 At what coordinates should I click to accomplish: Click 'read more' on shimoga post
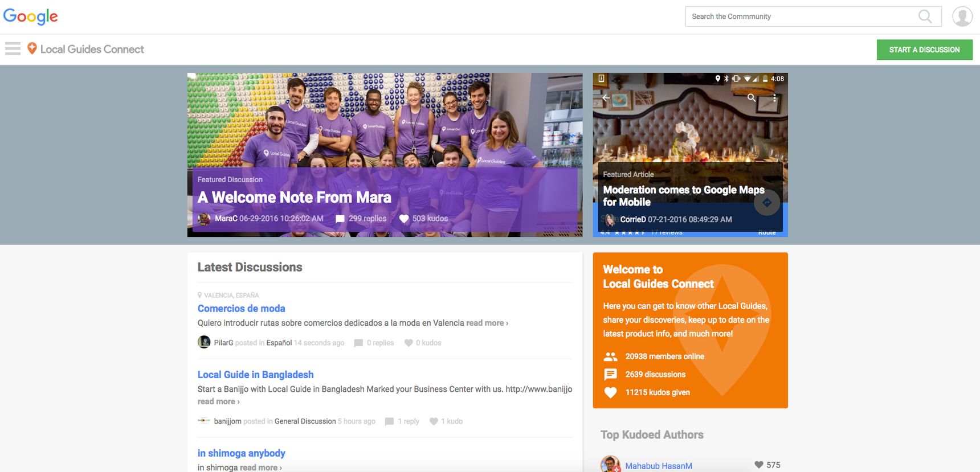(260, 467)
